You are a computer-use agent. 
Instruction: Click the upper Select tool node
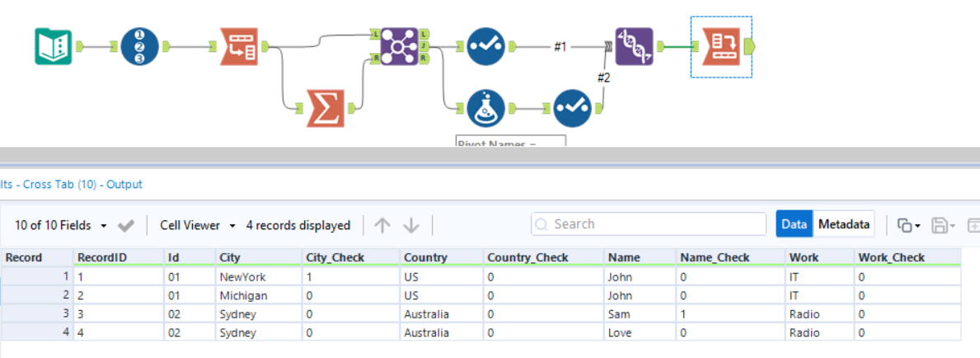click(x=485, y=47)
